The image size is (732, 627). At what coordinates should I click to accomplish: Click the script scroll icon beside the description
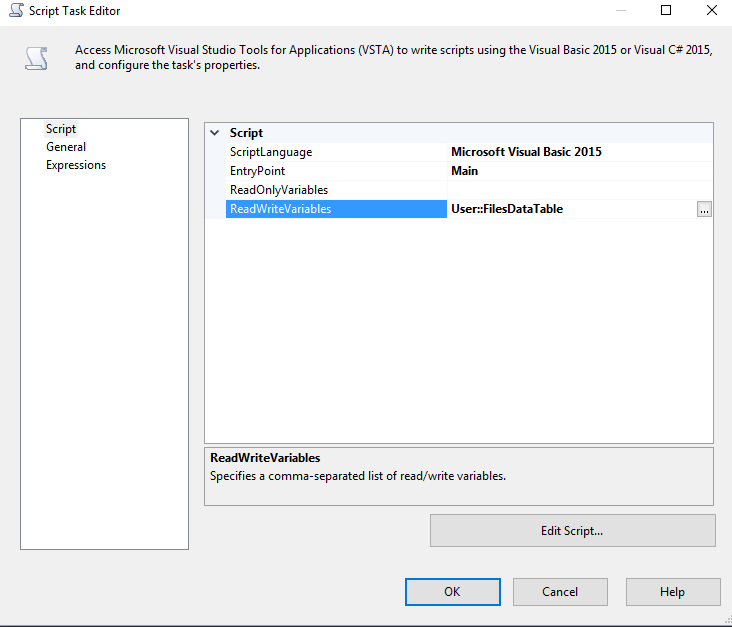tap(36, 58)
